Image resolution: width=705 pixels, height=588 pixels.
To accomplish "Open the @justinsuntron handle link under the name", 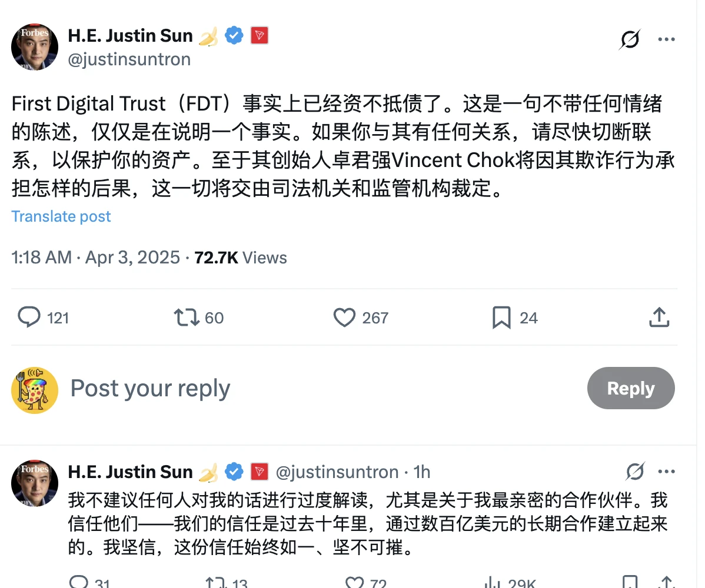I will [129, 59].
